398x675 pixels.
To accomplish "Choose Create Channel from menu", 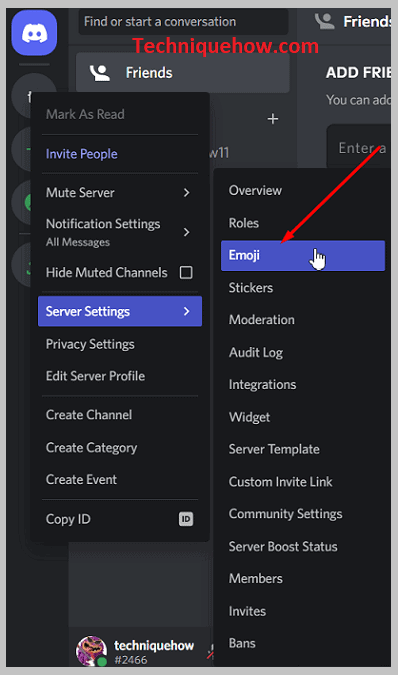I will [120, 415].
